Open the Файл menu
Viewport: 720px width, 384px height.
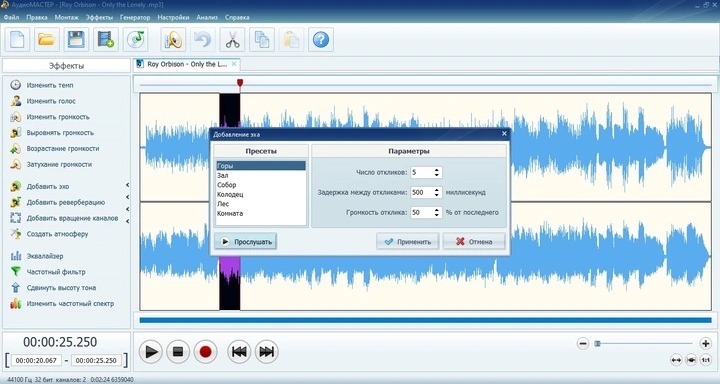click(x=11, y=17)
